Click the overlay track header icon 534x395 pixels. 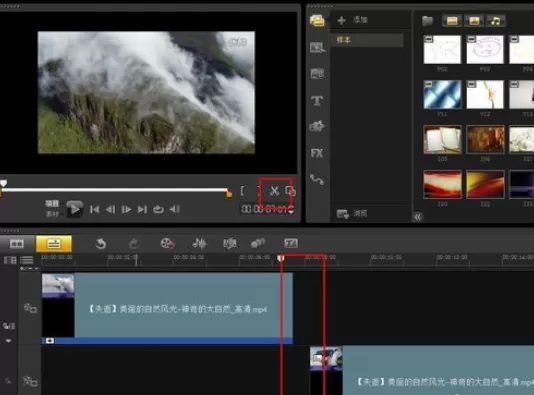click(x=30, y=381)
